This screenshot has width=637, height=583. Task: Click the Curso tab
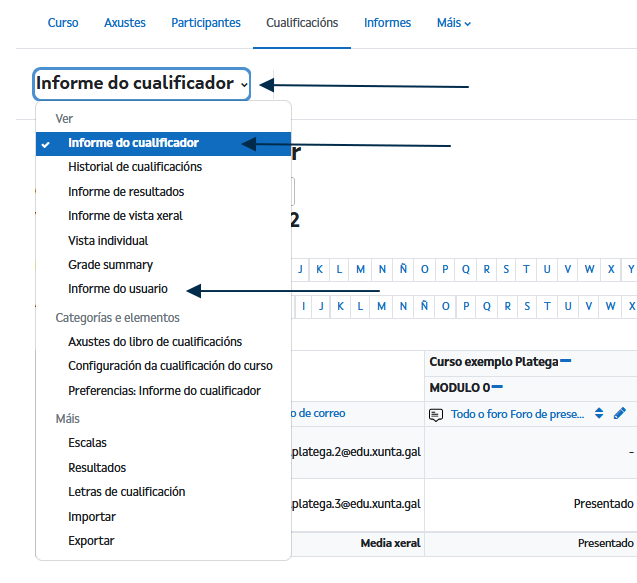(x=63, y=23)
